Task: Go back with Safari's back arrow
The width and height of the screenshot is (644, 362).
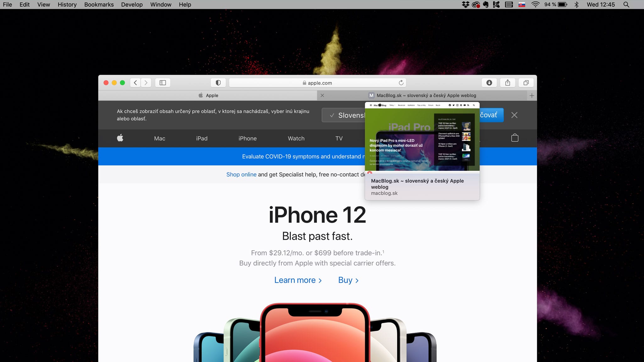Action: (135, 83)
